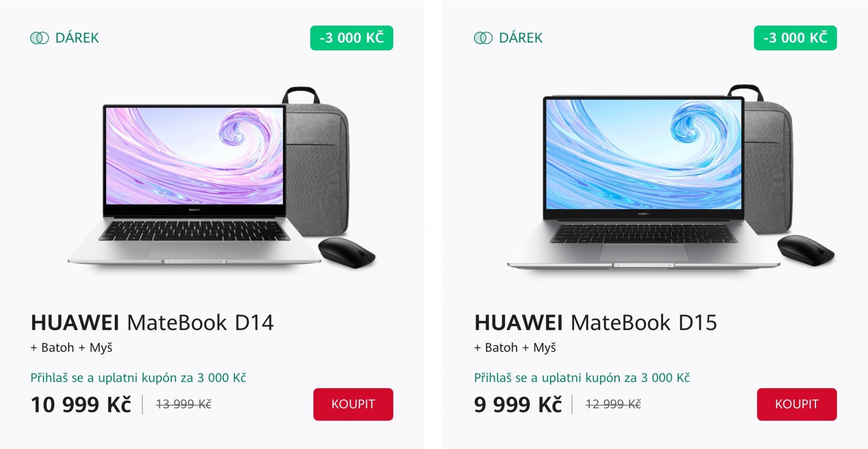Click the 10 999 Kč price

(x=81, y=404)
